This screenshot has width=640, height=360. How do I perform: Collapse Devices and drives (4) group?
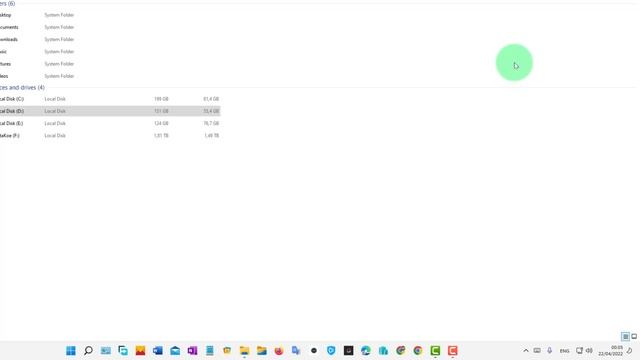click(x=22, y=88)
